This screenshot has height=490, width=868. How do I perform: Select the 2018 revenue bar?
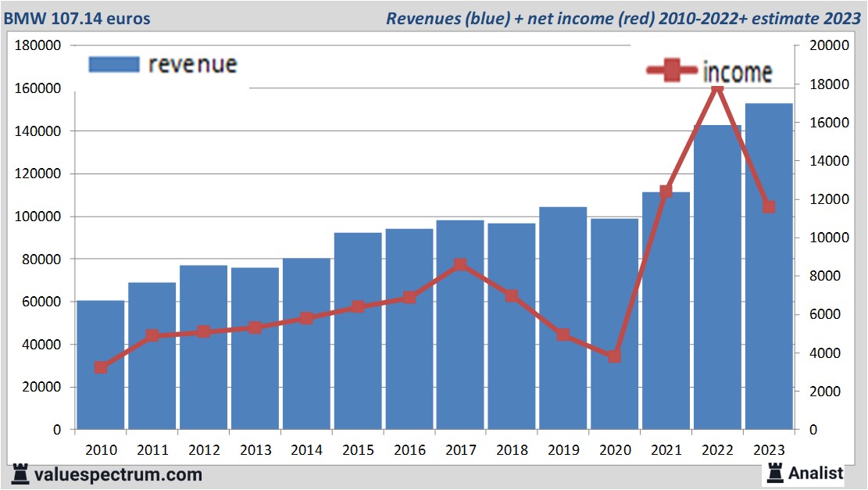512,326
